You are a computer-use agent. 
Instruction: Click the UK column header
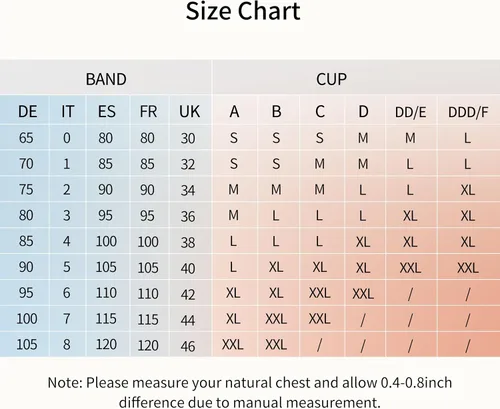(190, 111)
